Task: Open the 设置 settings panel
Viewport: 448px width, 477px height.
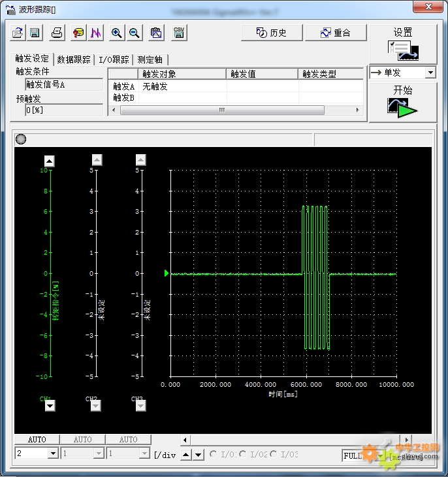Action: coord(403,44)
